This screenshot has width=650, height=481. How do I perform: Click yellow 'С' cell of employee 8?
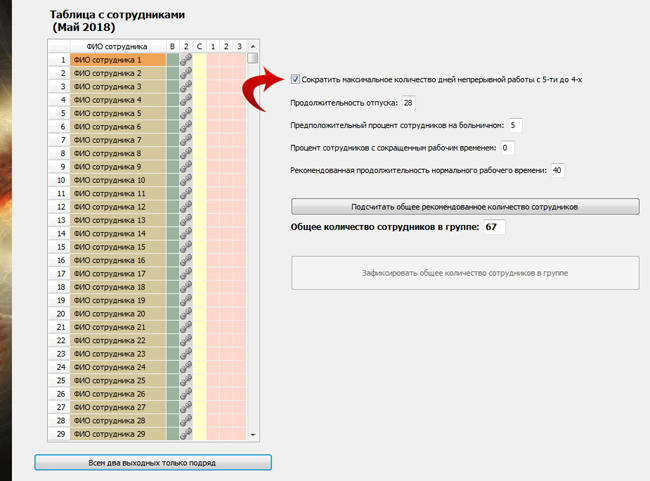pyautogui.click(x=199, y=153)
